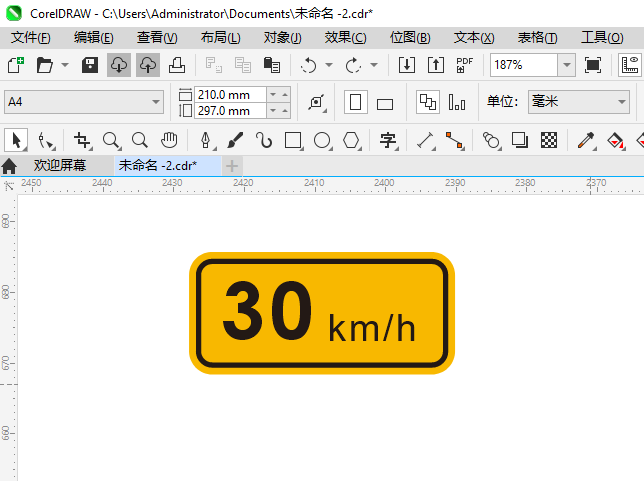Undo the last action
Image resolution: width=644 pixels, height=481 pixels.
coord(308,65)
